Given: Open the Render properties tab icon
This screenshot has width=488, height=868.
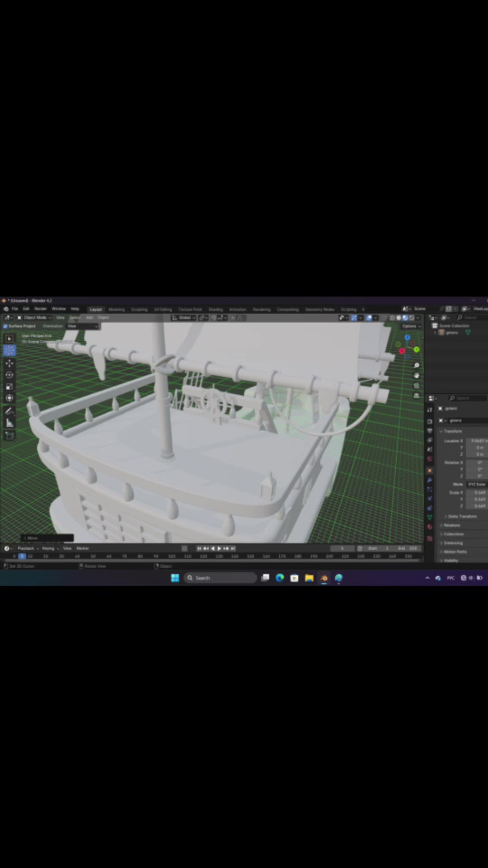Looking at the screenshot, I should [430, 421].
